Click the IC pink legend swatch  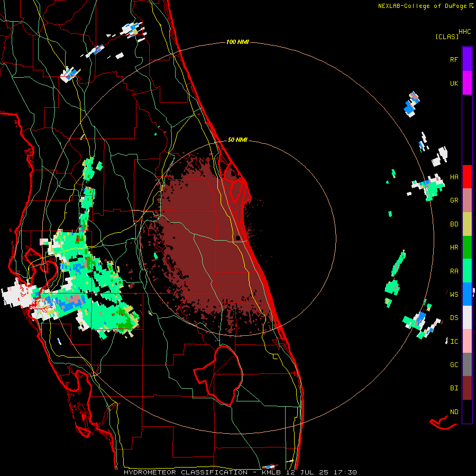click(467, 341)
